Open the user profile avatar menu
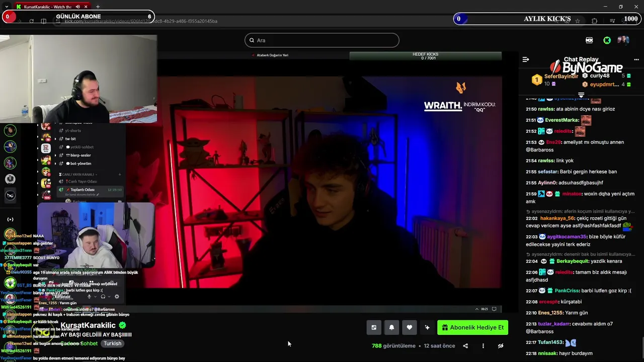This screenshot has height=362, width=644. pos(623,40)
